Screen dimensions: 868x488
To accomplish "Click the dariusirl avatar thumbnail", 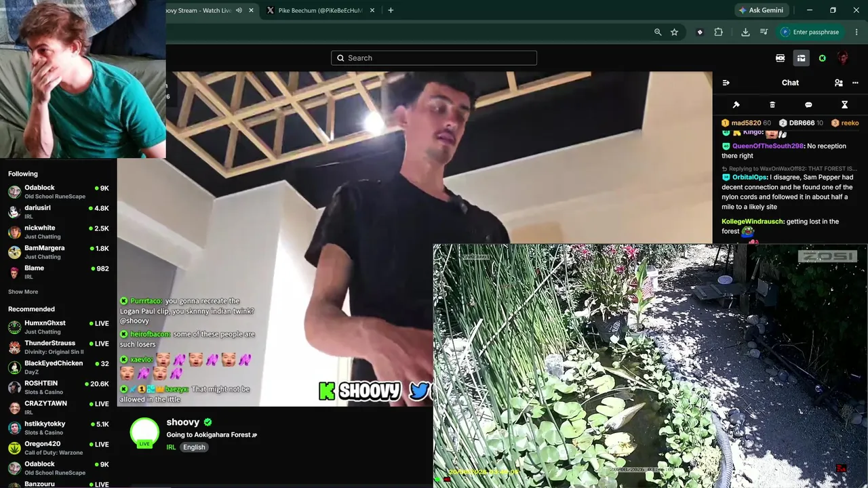I will pos(14,211).
